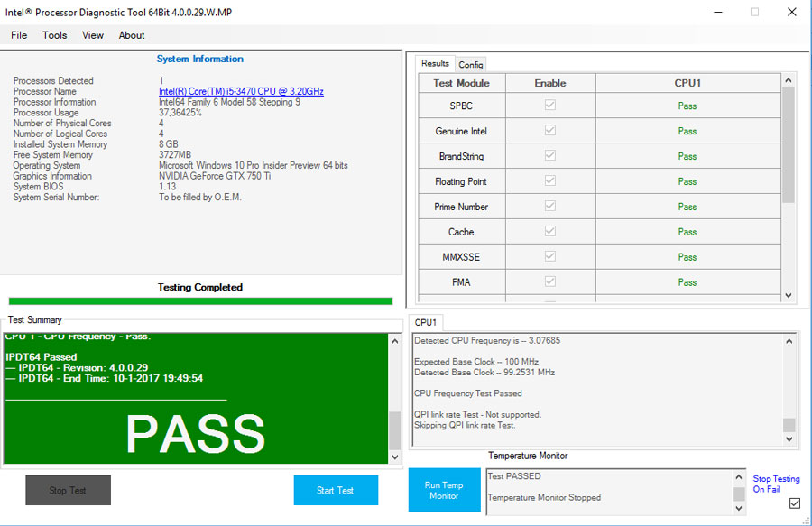Click the CPU1 column header
The height and width of the screenshot is (526, 812).
[x=687, y=83]
